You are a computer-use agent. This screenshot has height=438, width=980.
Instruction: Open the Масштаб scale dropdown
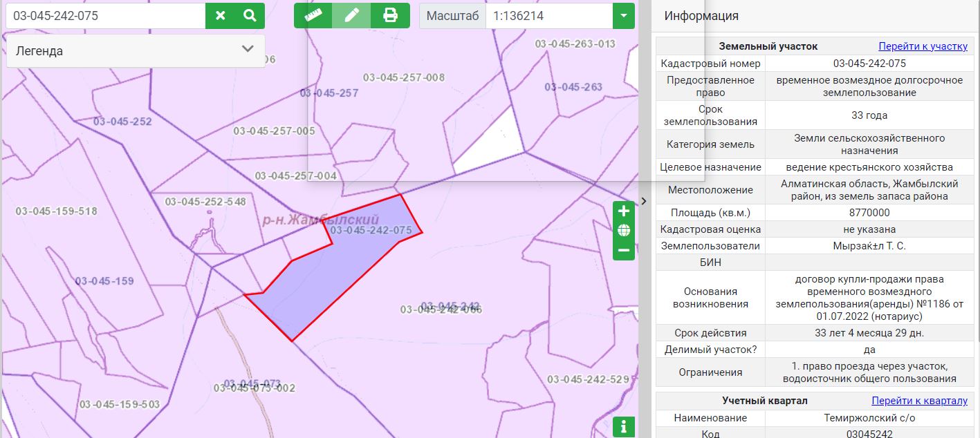point(623,15)
